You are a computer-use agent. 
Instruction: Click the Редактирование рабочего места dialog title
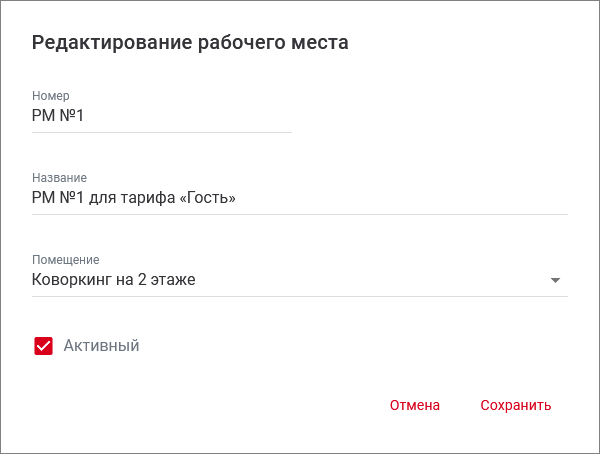190,42
